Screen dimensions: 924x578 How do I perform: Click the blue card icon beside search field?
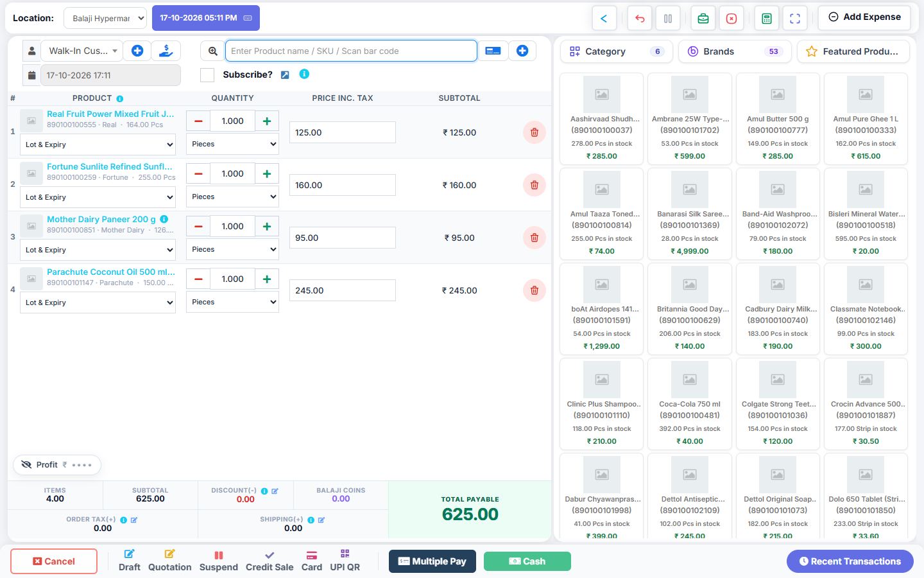(493, 51)
